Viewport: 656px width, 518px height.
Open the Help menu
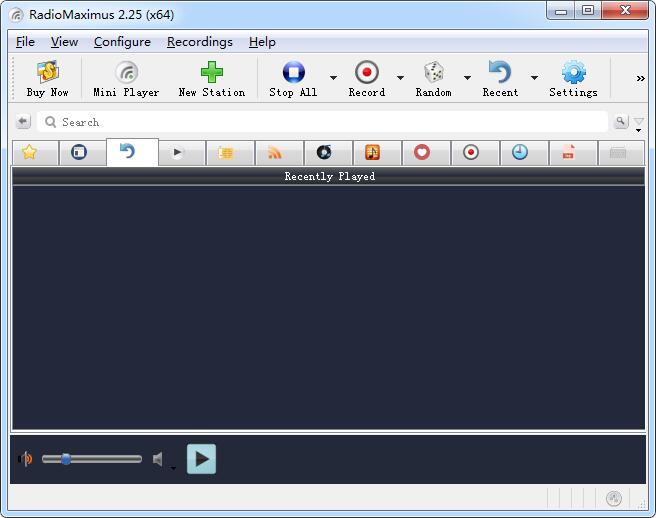coord(262,42)
